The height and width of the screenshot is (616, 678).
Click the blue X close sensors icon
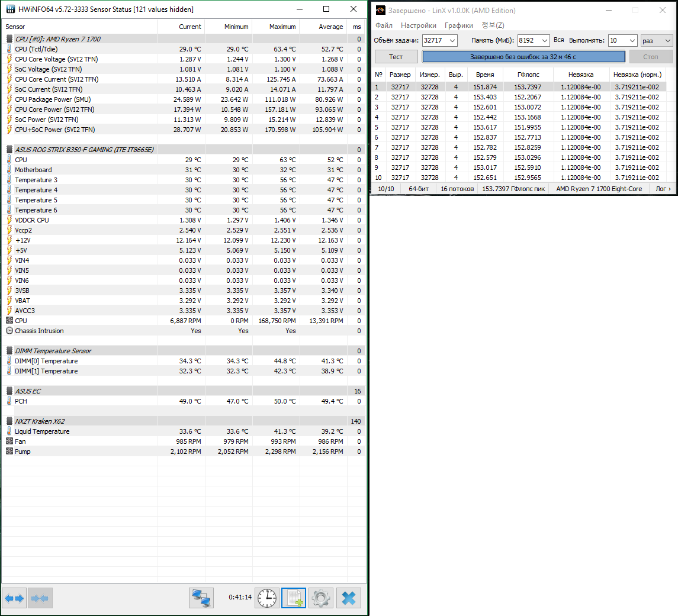pyautogui.click(x=349, y=598)
